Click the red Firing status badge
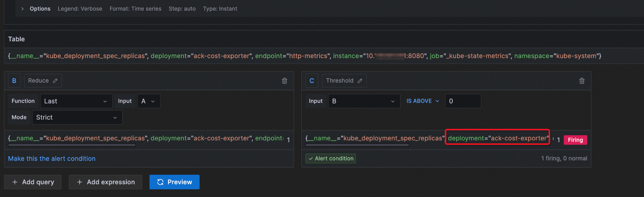Viewport: 644px width, 197px height. (x=575, y=140)
